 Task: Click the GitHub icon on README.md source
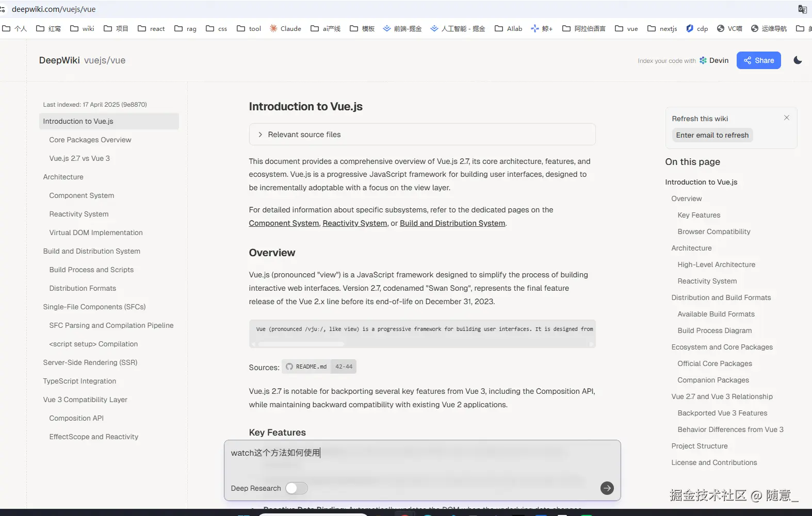(289, 367)
